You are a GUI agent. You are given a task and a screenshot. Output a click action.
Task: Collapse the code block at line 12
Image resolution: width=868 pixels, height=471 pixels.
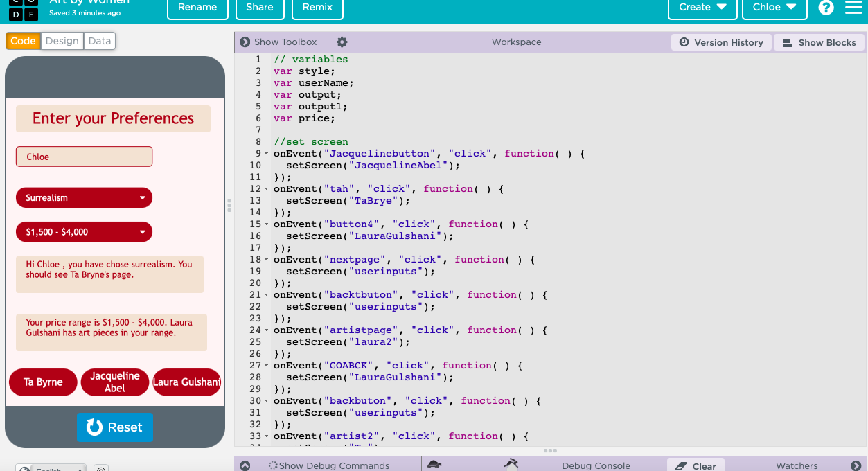(x=267, y=189)
